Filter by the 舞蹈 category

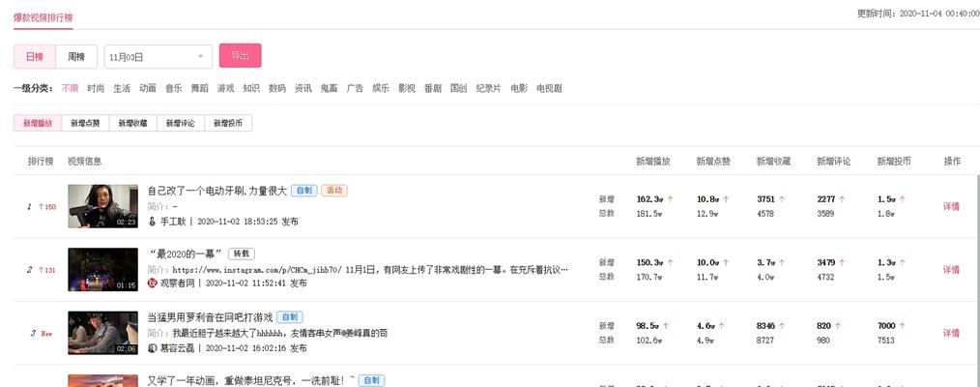199,89
